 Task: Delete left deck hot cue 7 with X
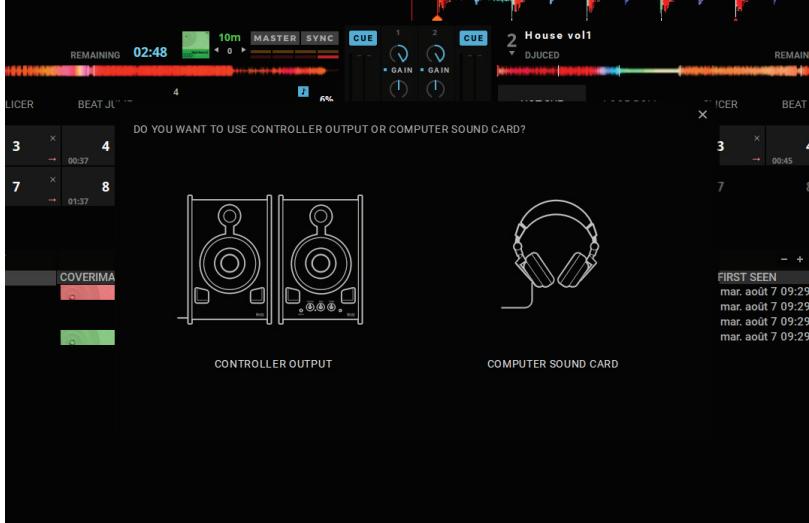point(53,179)
